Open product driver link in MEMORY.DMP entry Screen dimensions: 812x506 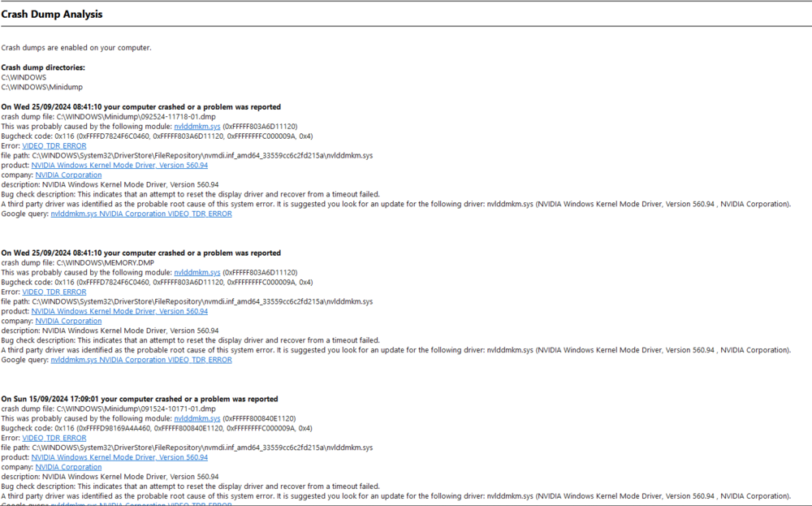coord(119,312)
